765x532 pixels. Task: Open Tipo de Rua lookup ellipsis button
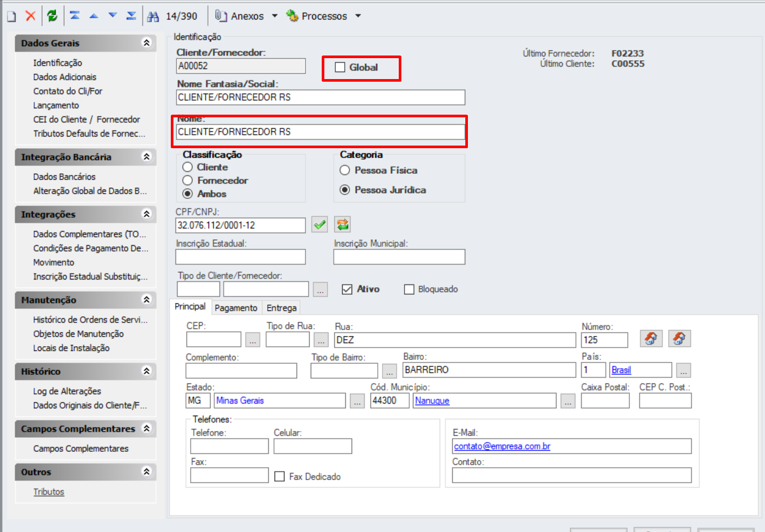click(321, 340)
